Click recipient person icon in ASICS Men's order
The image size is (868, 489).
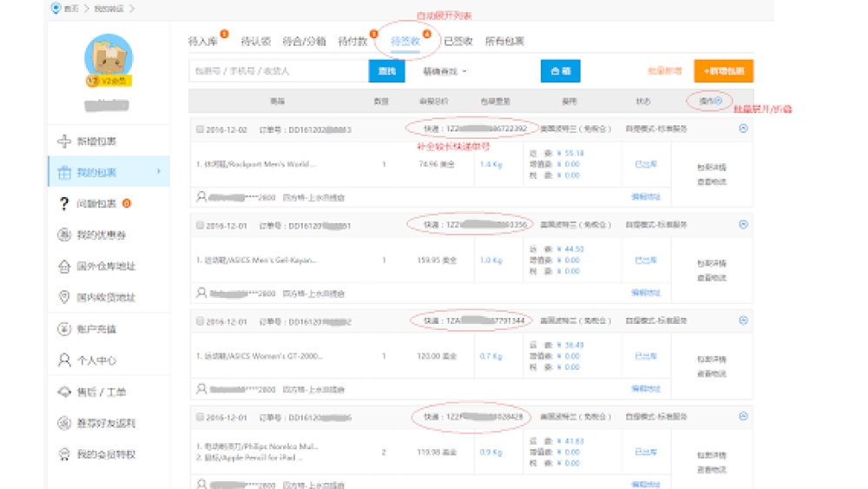click(201, 293)
